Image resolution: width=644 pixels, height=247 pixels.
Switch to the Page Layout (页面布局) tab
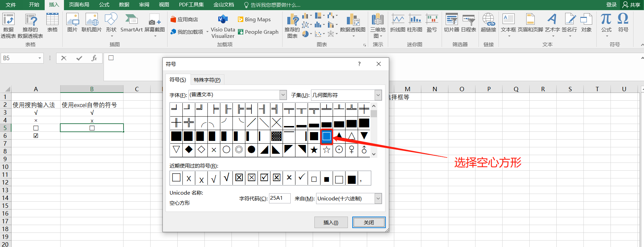click(79, 5)
